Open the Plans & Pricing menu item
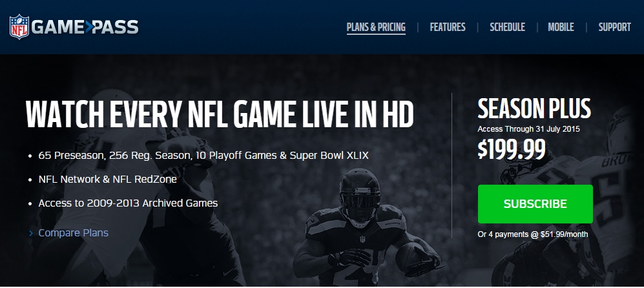The image size is (644, 288). (x=376, y=27)
